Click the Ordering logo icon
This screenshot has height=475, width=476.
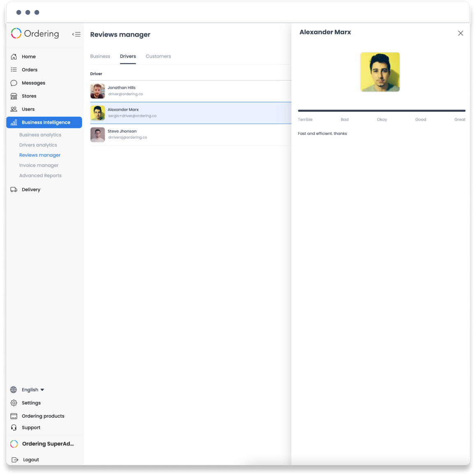tap(16, 33)
